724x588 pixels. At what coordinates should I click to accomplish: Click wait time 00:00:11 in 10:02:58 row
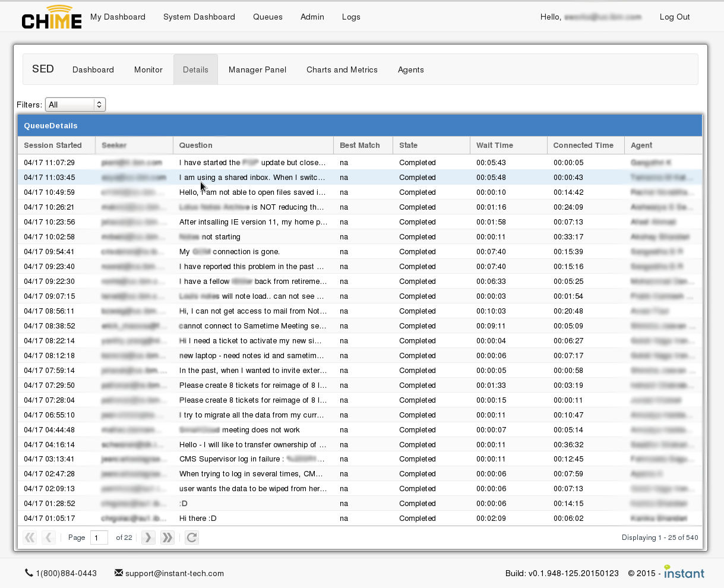491,237
